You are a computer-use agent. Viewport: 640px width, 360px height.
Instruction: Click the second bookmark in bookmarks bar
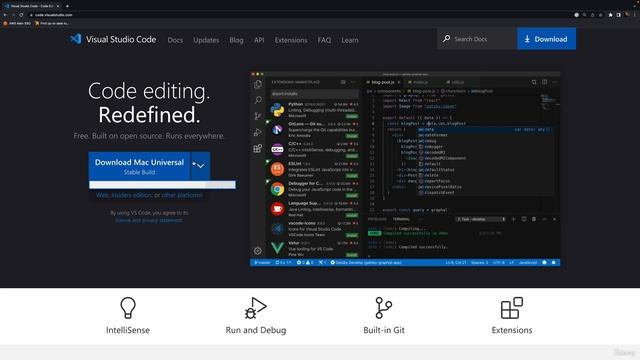coord(51,23)
